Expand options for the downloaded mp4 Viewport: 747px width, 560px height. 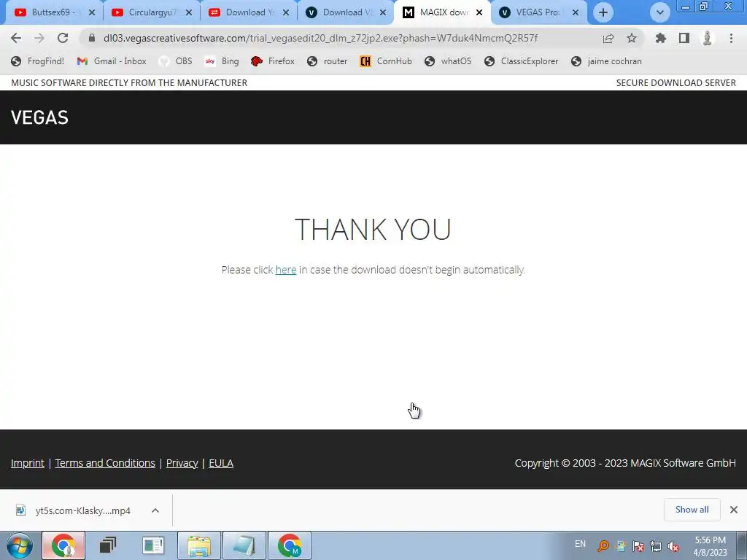[155, 510]
